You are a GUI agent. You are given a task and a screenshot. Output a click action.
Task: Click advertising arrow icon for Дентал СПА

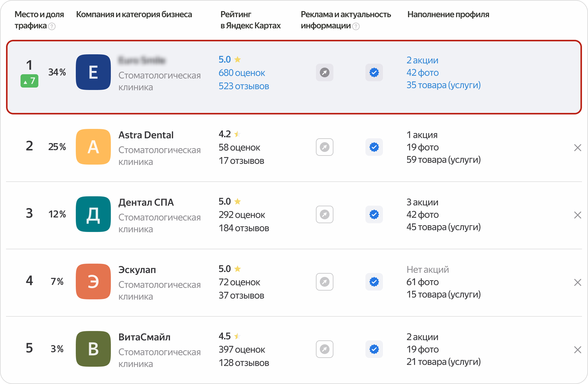[324, 215]
